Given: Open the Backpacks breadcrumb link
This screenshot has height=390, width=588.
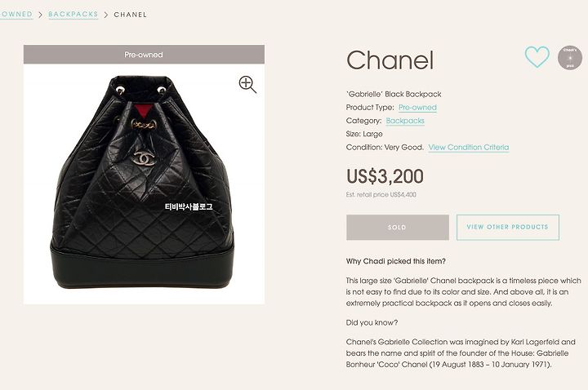Looking at the screenshot, I should (x=73, y=14).
